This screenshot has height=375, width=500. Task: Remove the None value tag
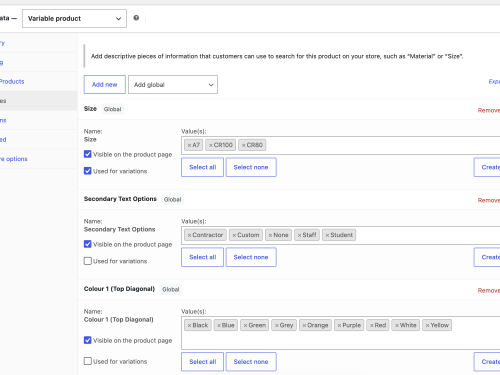point(270,235)
